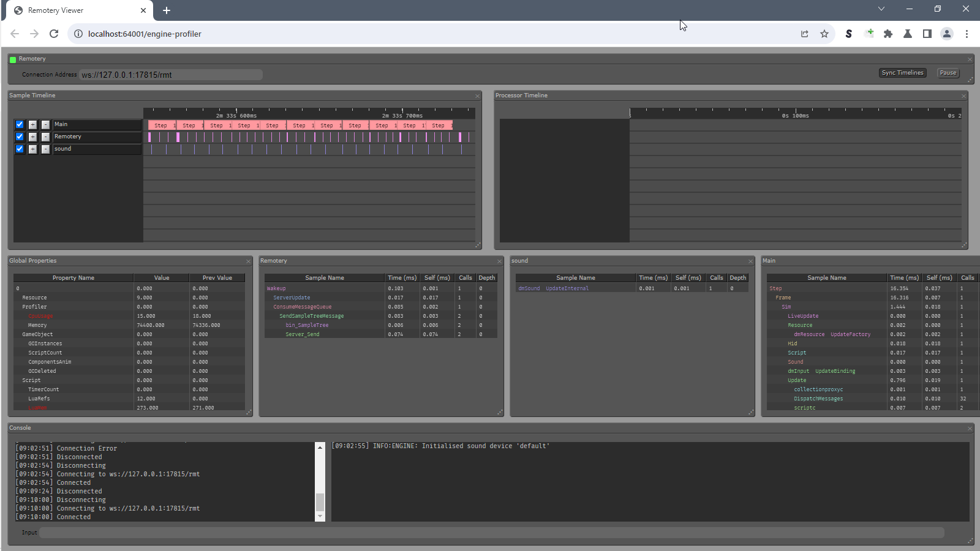Screen dimensions: 980x551
Task: Close the Sample Timeline panel
Action: click(478, 96)
